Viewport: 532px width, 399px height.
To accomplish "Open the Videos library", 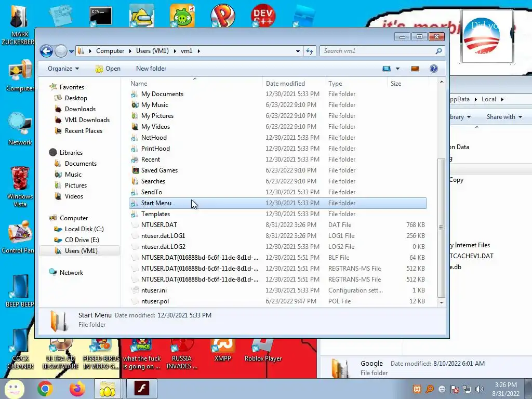I will pos(74,196).
